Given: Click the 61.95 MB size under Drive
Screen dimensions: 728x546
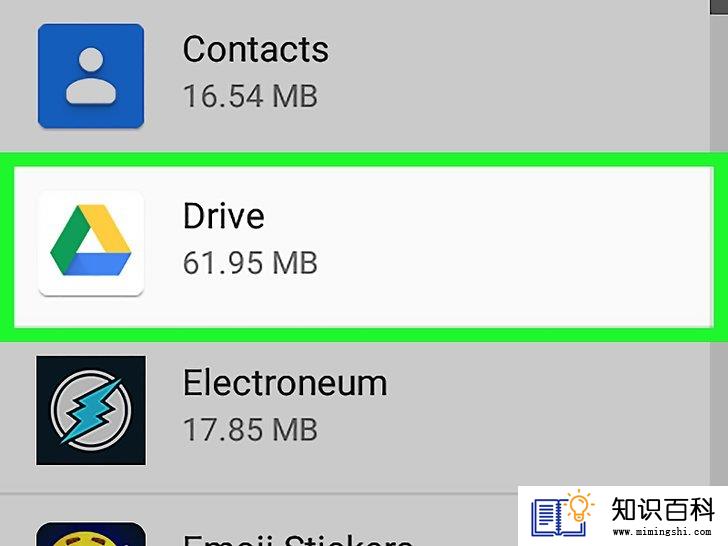Looking at the screenshot, I should (x=250, y=263).
